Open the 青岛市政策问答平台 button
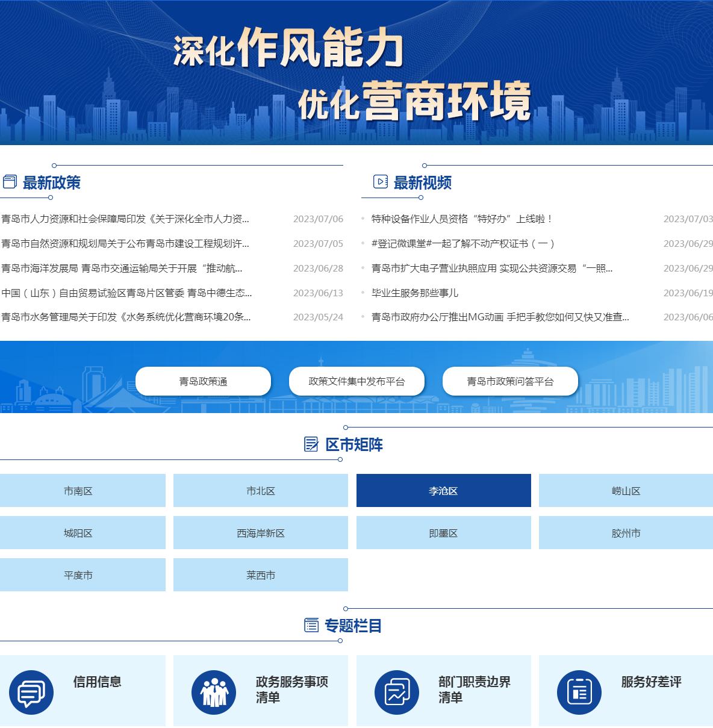The height and width of the screenshot is (728, 713). coord(510,381)
